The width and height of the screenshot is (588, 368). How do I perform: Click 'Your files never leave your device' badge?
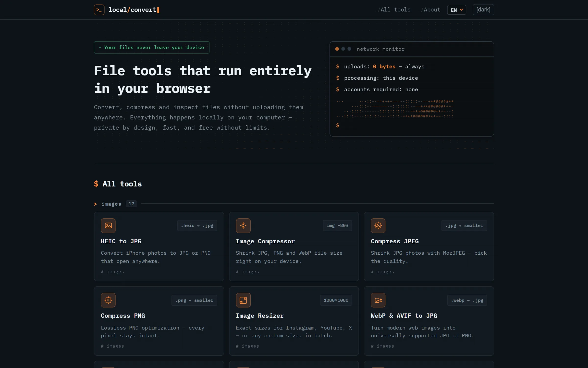point(152,47)
